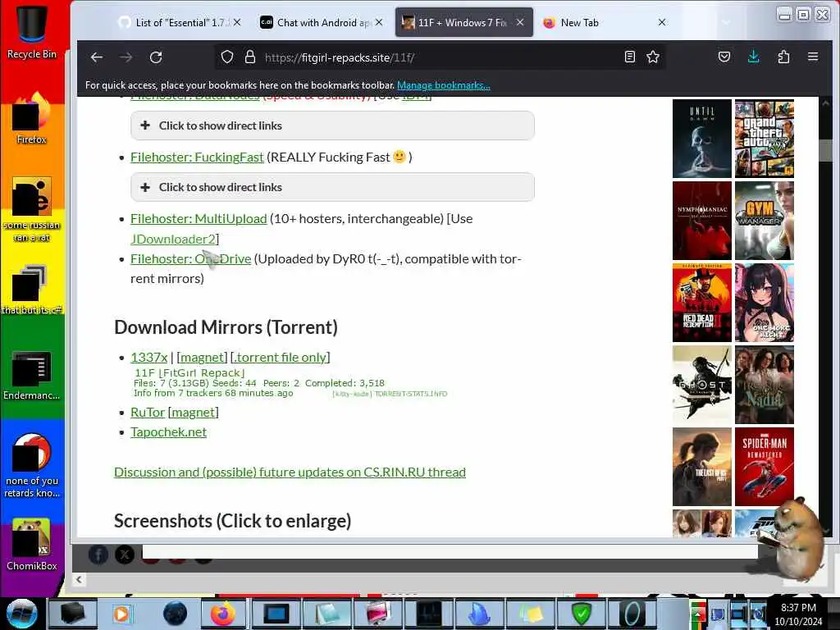
Task: Click the page vertical scrollbar thumb
Action: (825, 150)
